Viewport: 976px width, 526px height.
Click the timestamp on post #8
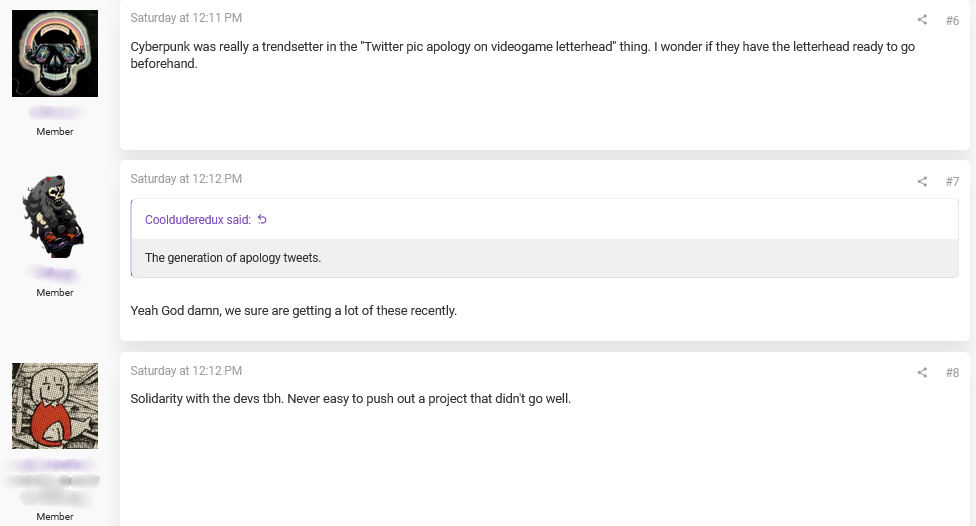[x=186, y=370]
